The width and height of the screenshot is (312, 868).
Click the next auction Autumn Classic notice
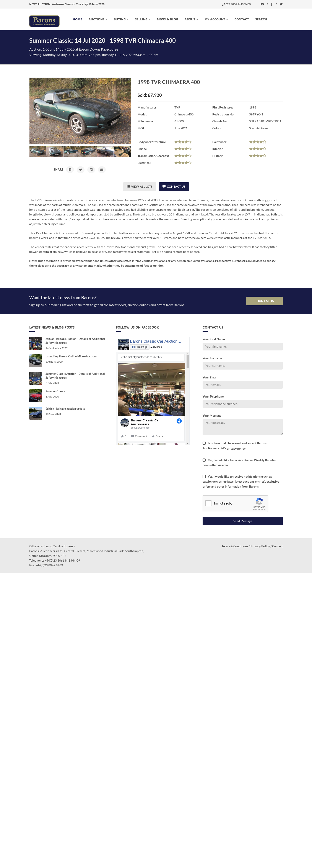pos(67,4)
